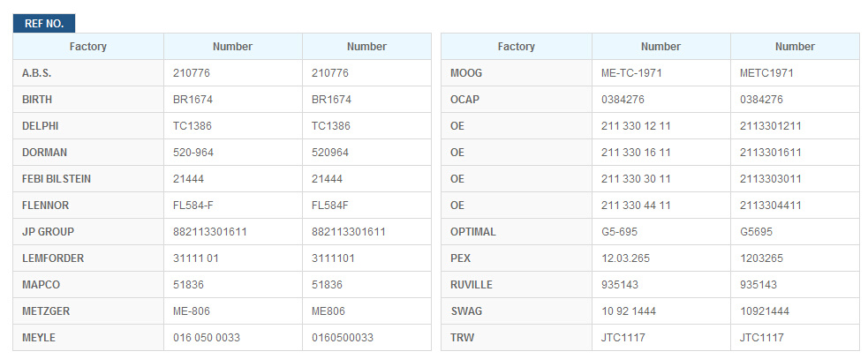Screen dimensions: 868x359
Task: Select BIRTH factory row label
Action: [x=37, y=100]
